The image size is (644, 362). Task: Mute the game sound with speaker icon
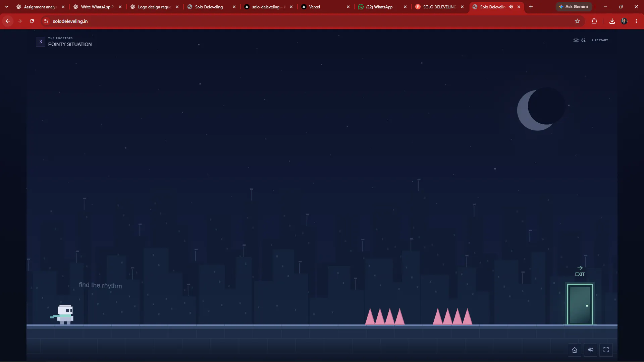(x=590, y=350)
